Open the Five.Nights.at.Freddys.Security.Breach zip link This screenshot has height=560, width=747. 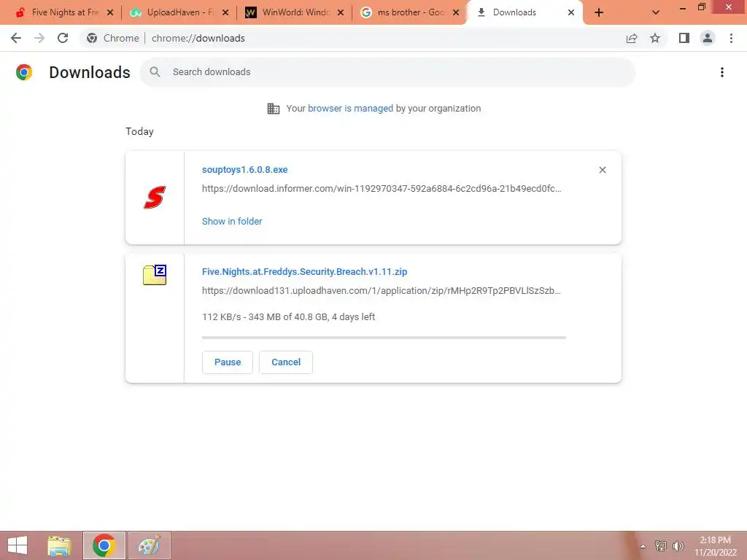coord(304,272)
